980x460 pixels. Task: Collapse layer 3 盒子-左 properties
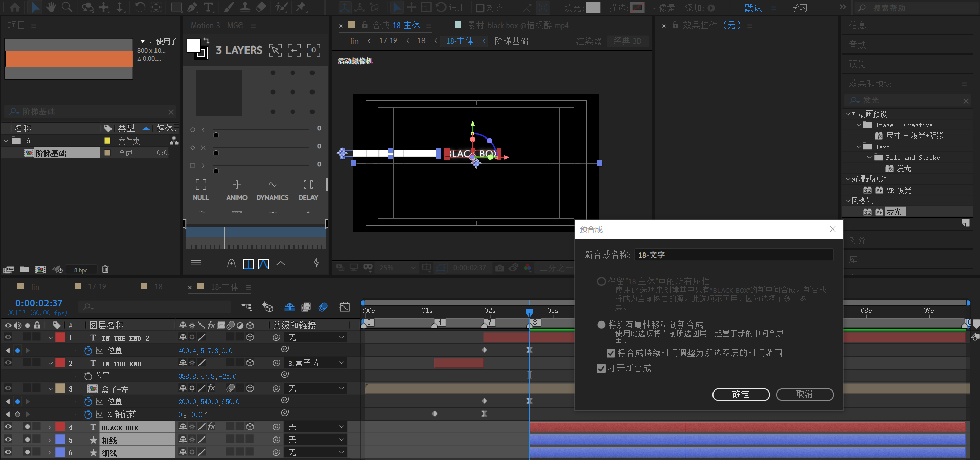tap(50, 389)
